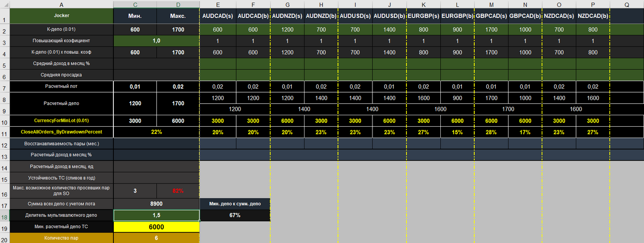The width and height of the screenshot is (644, 243).
Task: Select the NZDCAD(b) header cell
Action: click(593, 16)
